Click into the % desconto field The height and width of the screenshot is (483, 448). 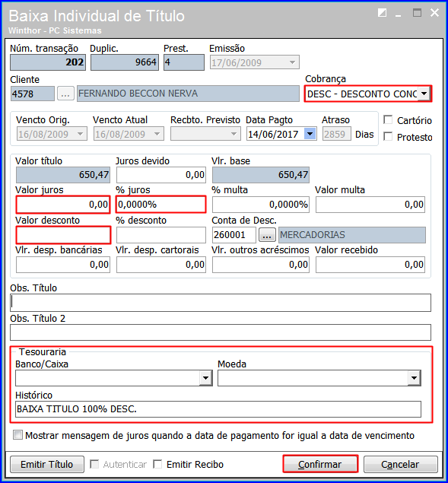[x=160, y=235]
